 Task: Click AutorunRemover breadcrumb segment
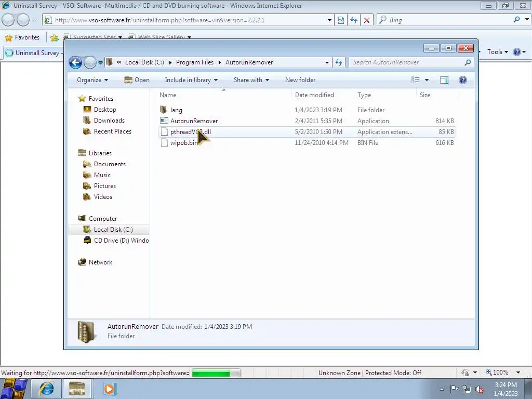(x=249, y=62)
